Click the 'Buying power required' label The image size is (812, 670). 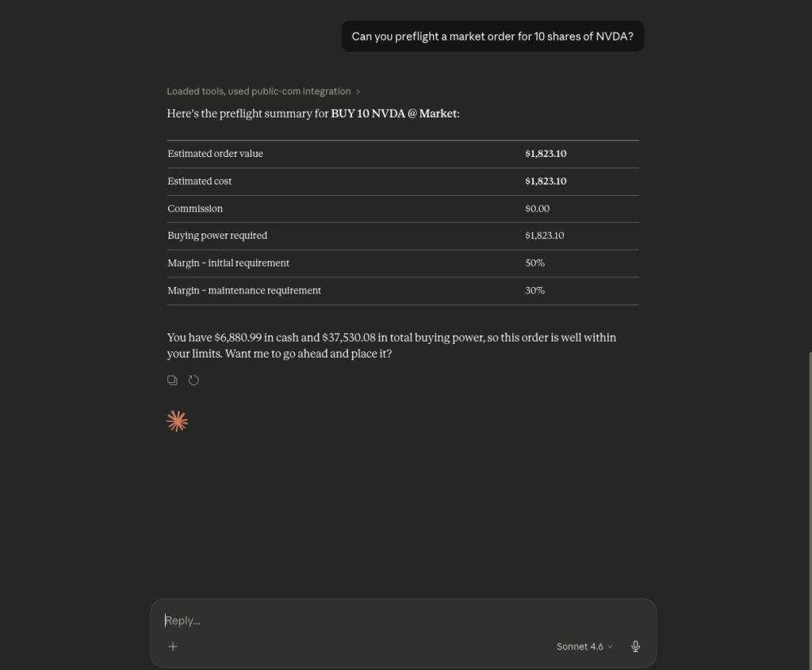tap(217, 235)
